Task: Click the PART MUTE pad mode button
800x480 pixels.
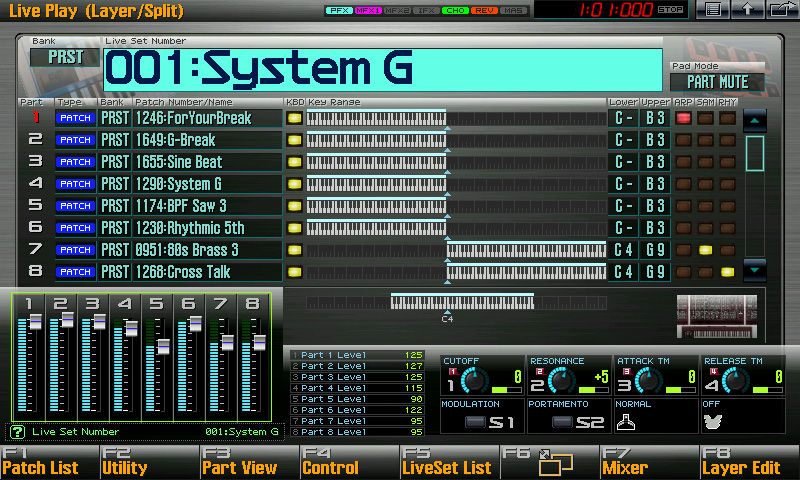Action: coord(717,82)
